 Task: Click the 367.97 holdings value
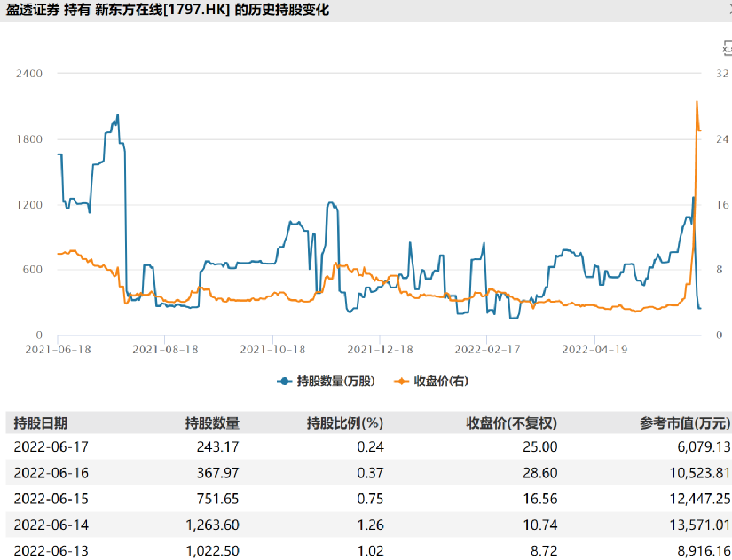[x=217, y=473]
